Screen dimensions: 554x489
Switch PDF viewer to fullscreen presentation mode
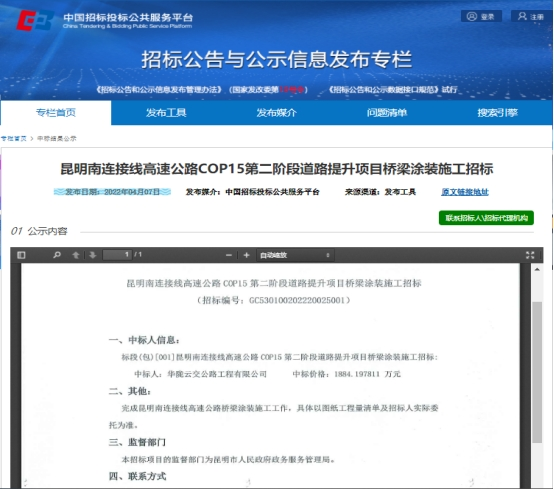530,255
